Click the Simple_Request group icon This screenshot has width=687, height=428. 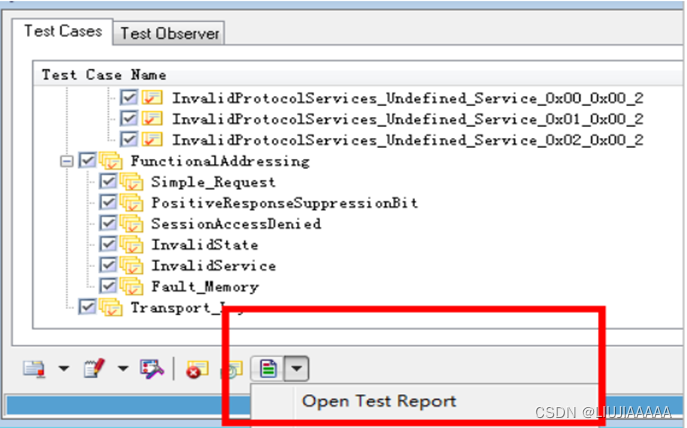[131, 182]
